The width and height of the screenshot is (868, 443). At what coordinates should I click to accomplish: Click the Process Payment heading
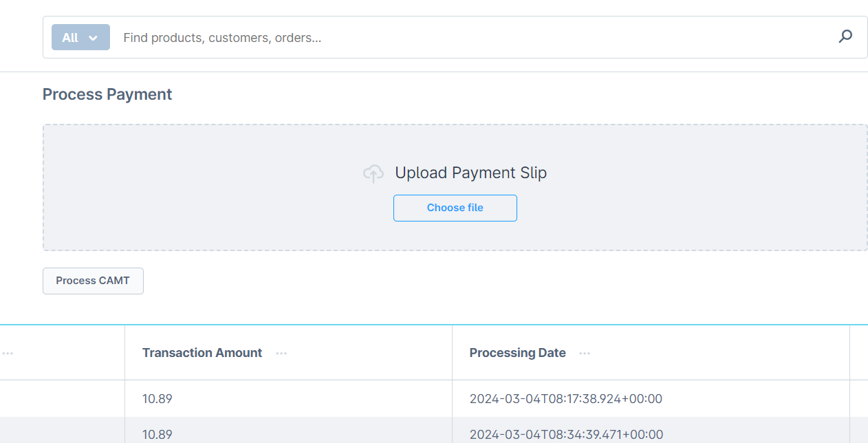point(107,94)
